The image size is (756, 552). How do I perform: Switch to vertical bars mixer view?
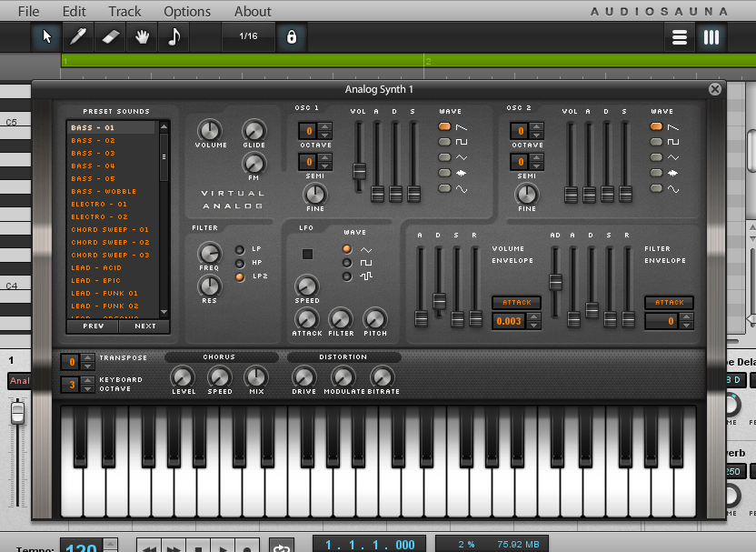click(711, 37)
